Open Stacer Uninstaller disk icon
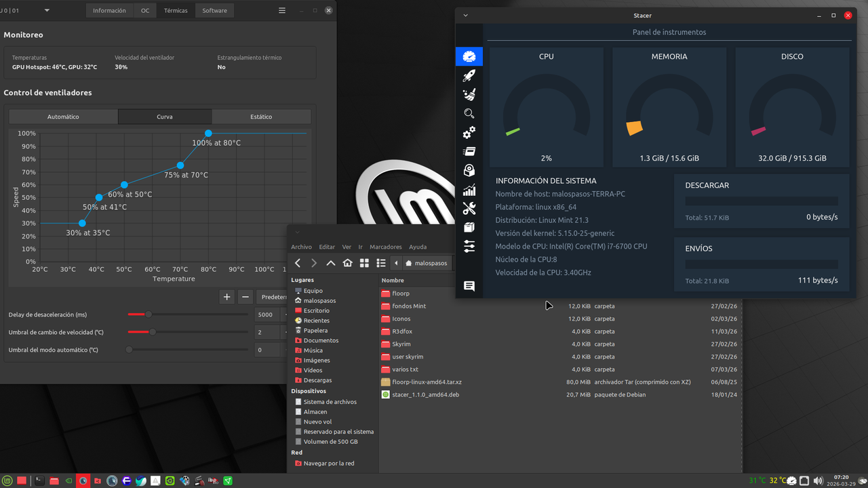 [x=469, y=170]
